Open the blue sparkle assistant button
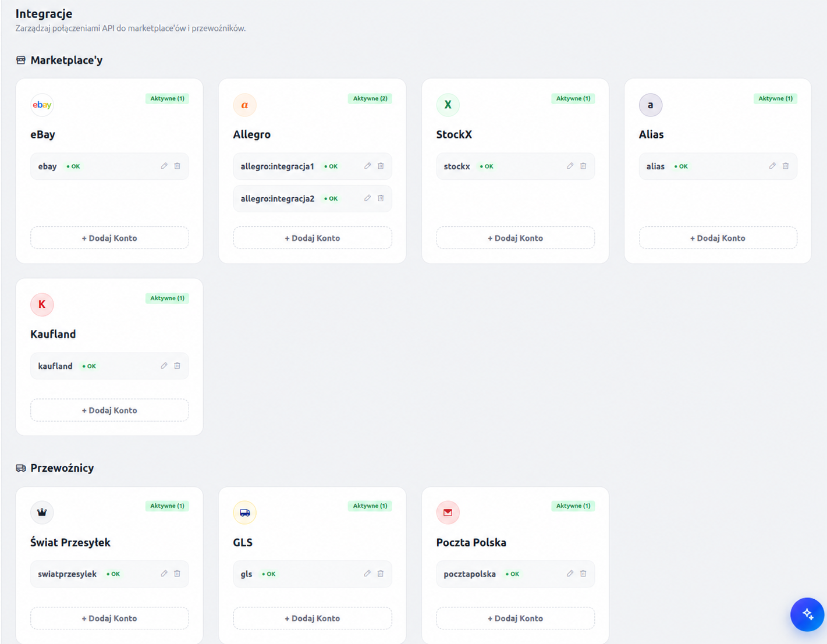827x644 pixels. tap(807, 614)
